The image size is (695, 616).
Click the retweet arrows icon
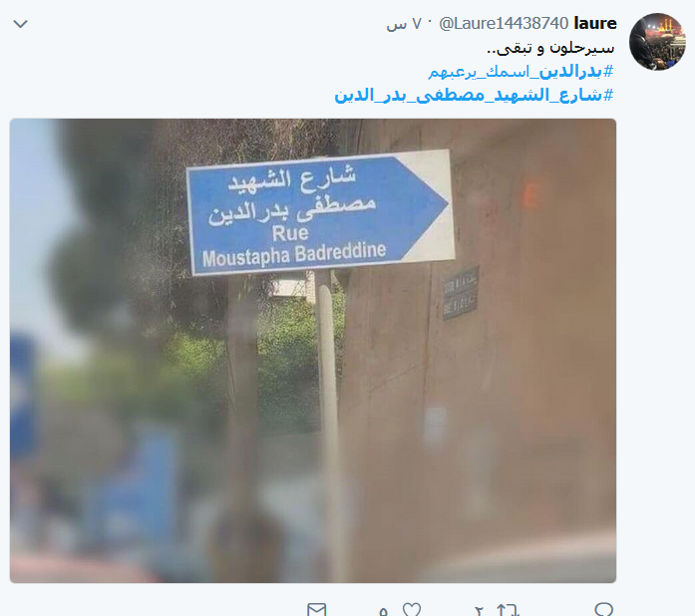508,610
